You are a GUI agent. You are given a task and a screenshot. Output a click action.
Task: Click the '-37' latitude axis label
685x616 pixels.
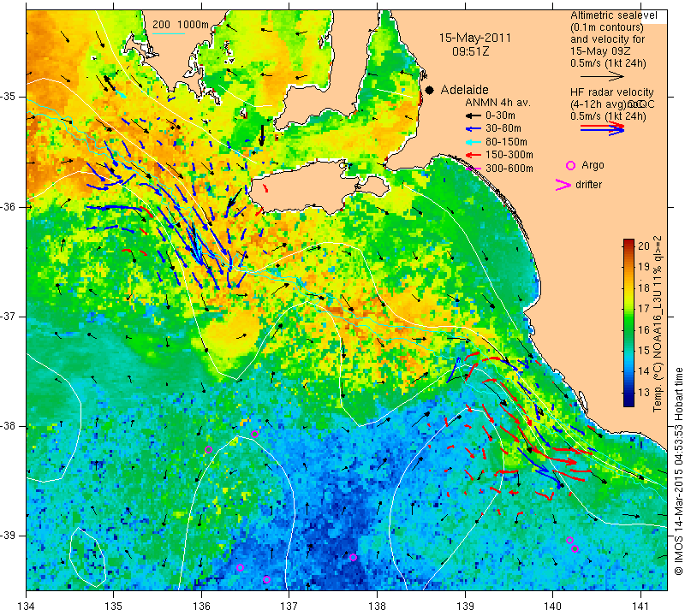pyautogui.click(x=9, y=316)
